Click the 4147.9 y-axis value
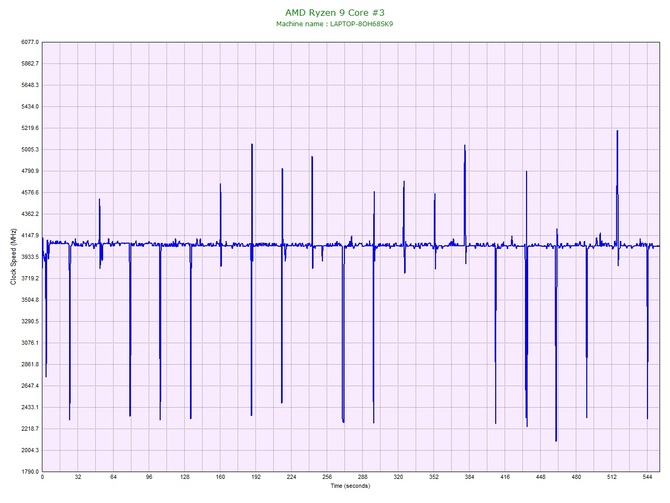This screenshot has height=503, width=670. 30,235
